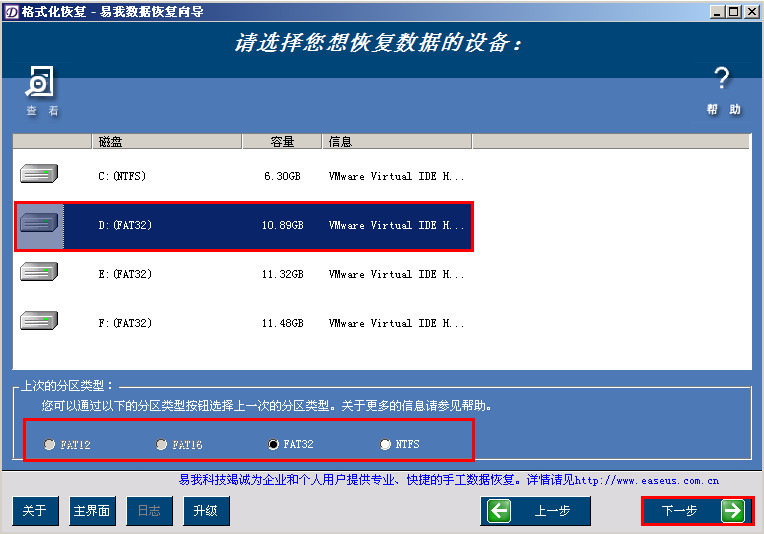Click VMware info text in E: row

(396, 274)
